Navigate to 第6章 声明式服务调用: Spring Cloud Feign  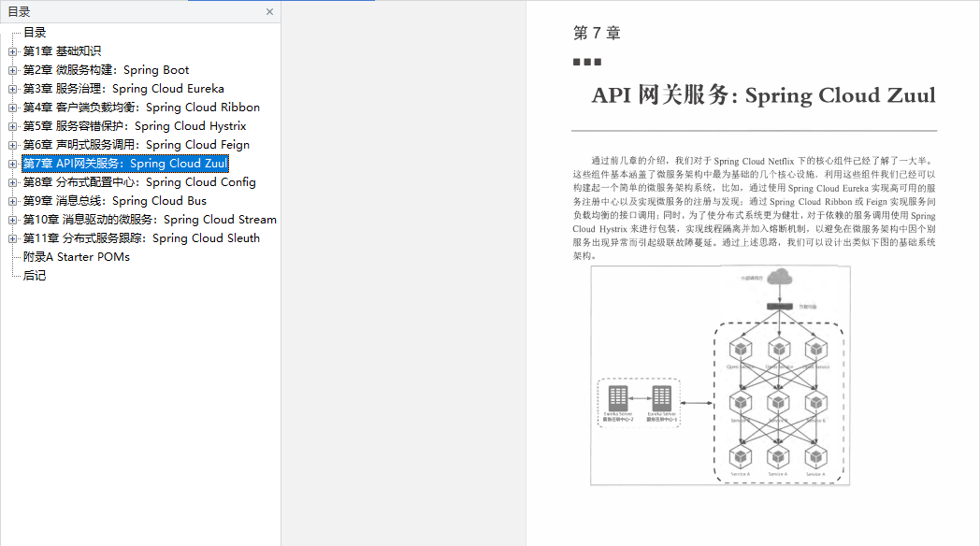137,145
